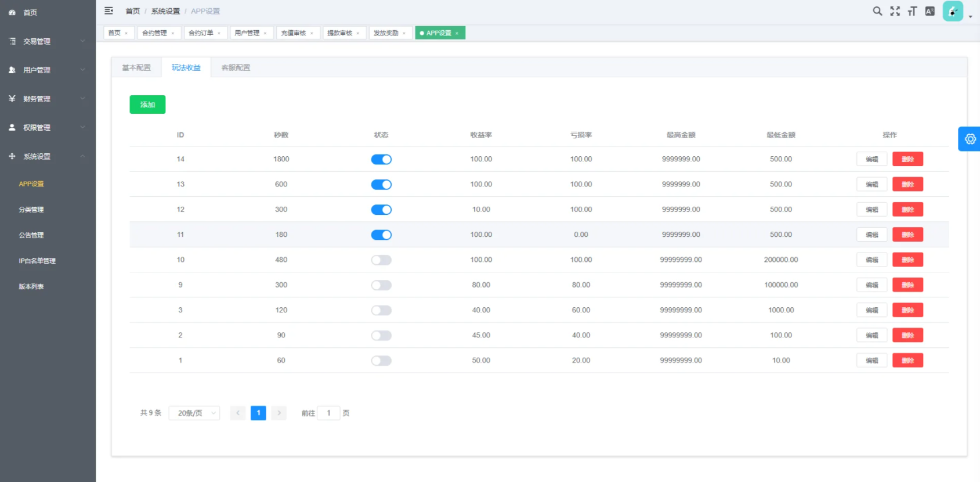Viewport: 980px width, 482px height.
Task: Open the 20条/页 page size dropdown
Action: (x=194, y=413)
